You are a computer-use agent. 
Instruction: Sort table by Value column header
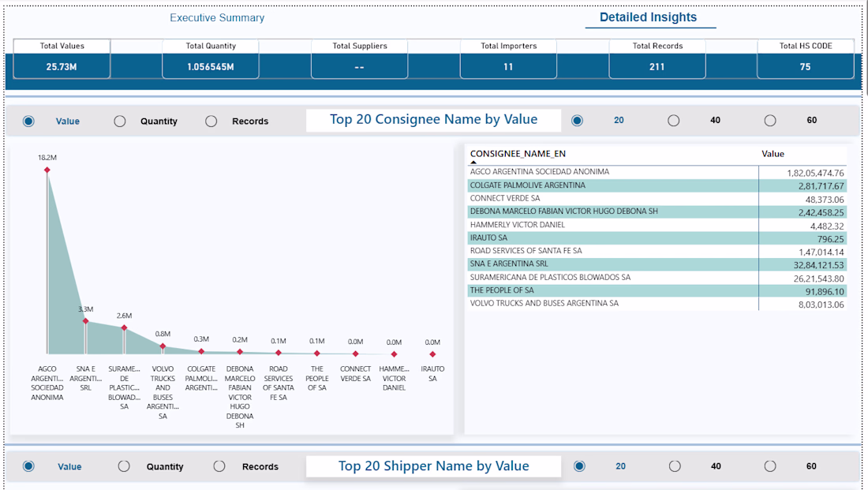pyautogui.click(x=773, y=154)
